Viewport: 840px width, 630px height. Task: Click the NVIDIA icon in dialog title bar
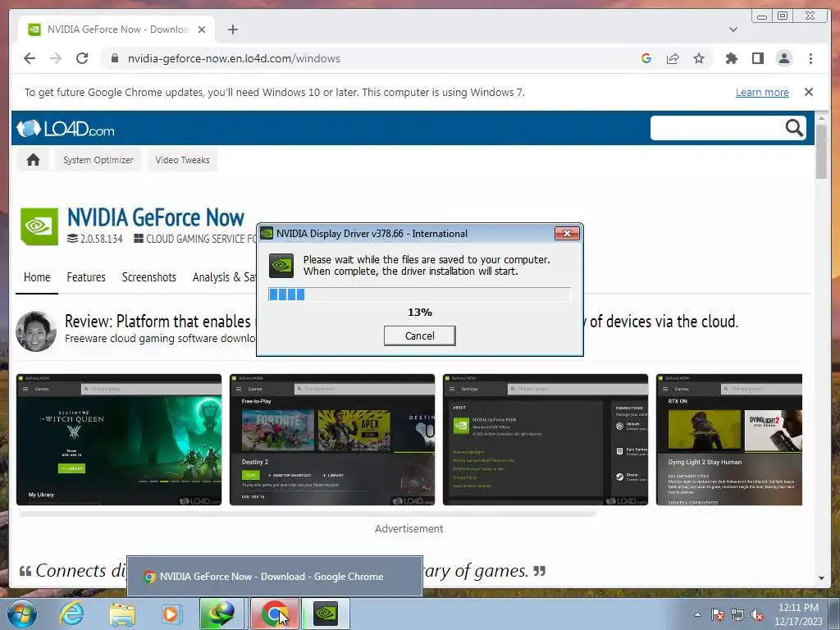coord(267,234)
